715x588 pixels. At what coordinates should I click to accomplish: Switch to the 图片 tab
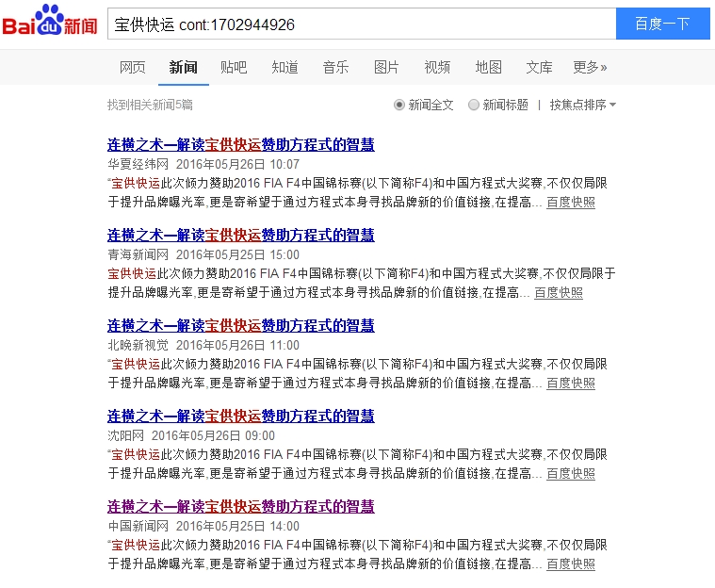(386, 67)
